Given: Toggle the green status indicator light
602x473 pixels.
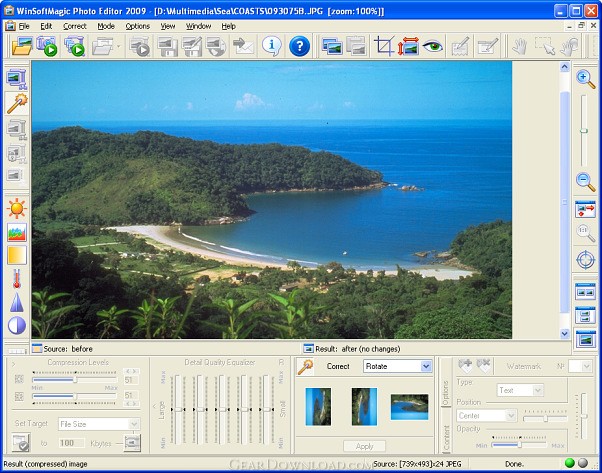Looking at the screenshot, I should click(x=570, y=463).
